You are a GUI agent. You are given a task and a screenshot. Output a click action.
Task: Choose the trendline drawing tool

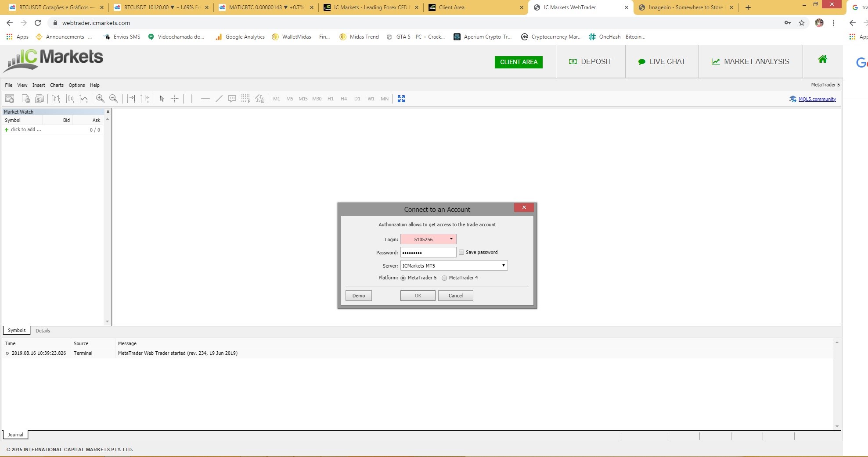[219, 99]
